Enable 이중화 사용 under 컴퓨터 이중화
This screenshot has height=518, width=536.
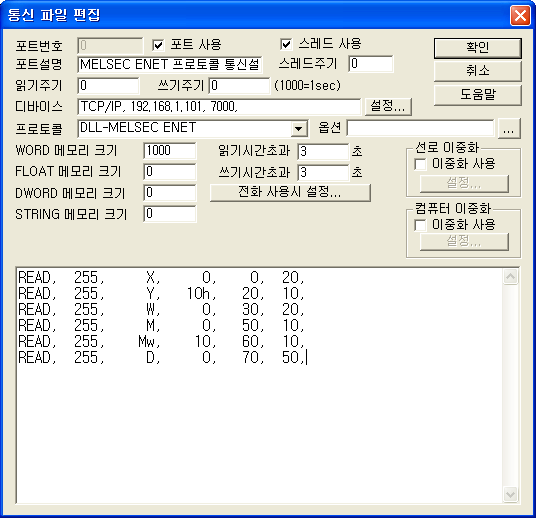pyautogui.click(x=420, y=225)
